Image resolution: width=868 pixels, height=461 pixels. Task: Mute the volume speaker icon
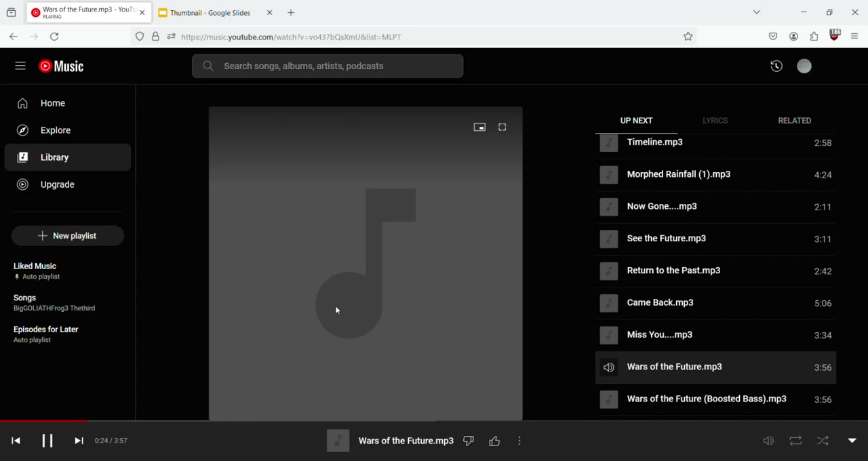pyautogui.click(x=768, y=441)
